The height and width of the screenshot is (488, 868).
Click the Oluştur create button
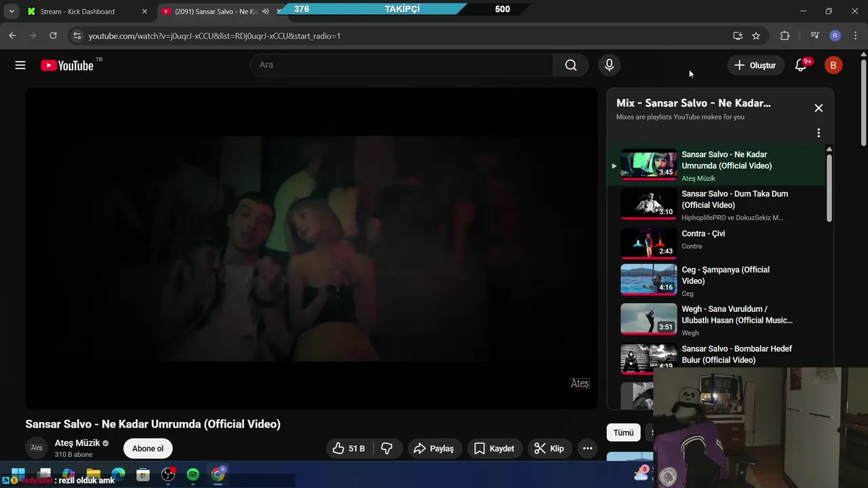[755, 65]
